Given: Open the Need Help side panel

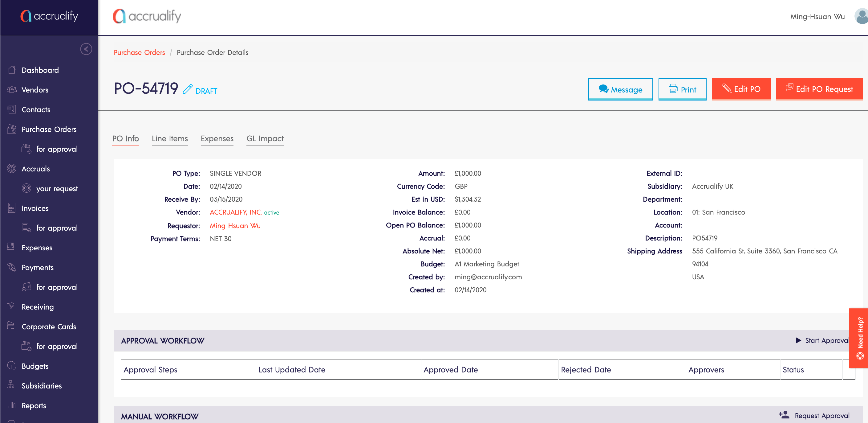Looking at the screenshot, I should click(860, 338).
